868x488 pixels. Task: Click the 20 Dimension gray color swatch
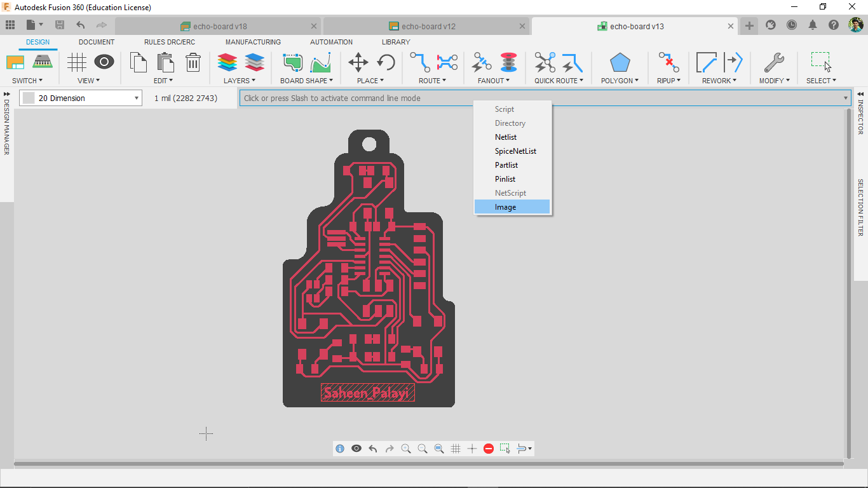coord(29,98)
